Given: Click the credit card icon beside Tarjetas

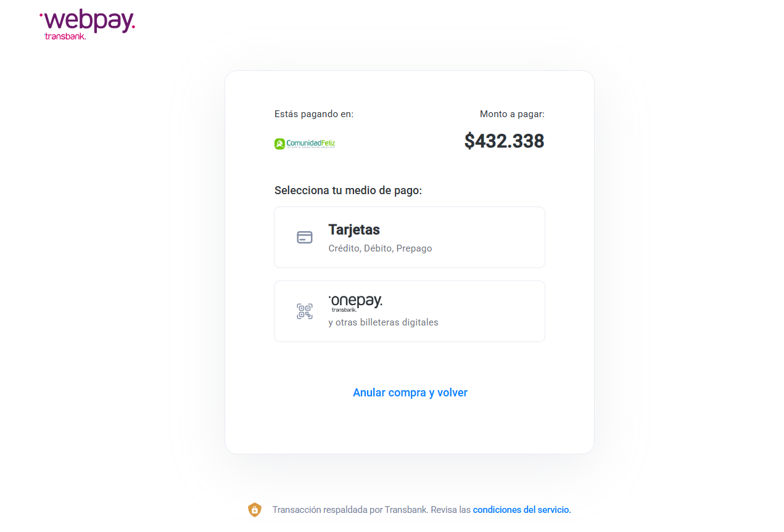Looking at the screenshot, I should click(x=305, y=237).
